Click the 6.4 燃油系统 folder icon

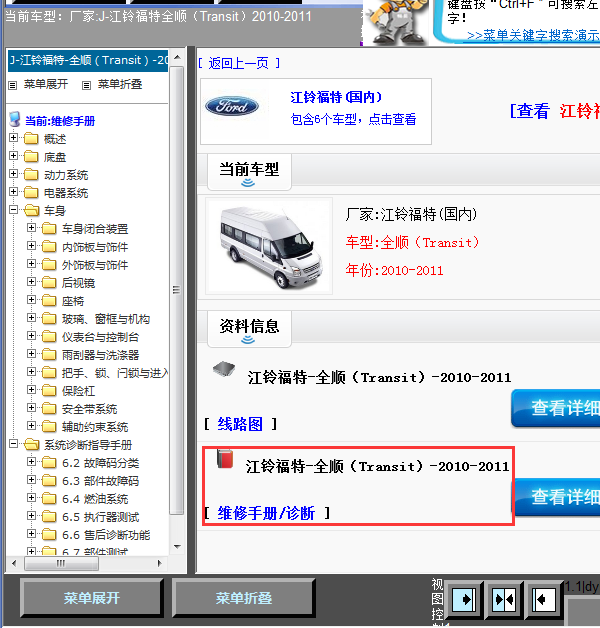click(x=49, y=499)
